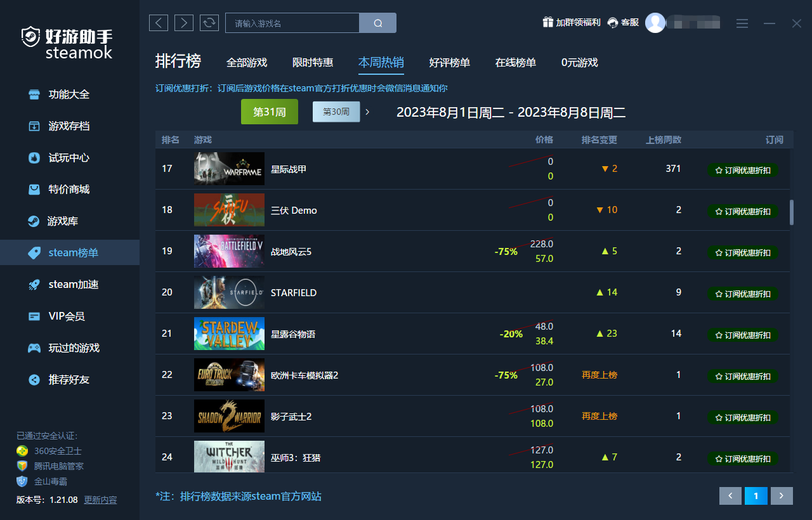
Task: Open the Witcher Wild Hunt thumbnail
Action: tap(229, 457)
